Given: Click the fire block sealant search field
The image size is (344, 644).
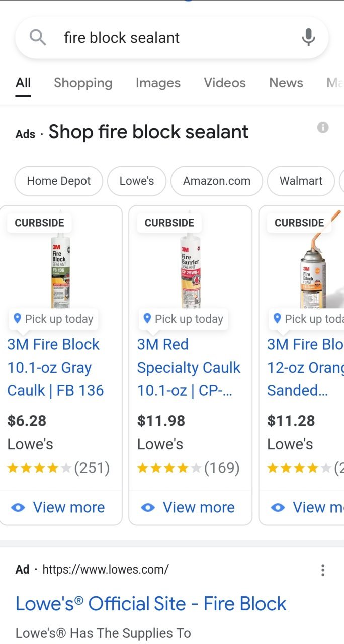Looking at the screenshot, I should click(x=172, y=38).
